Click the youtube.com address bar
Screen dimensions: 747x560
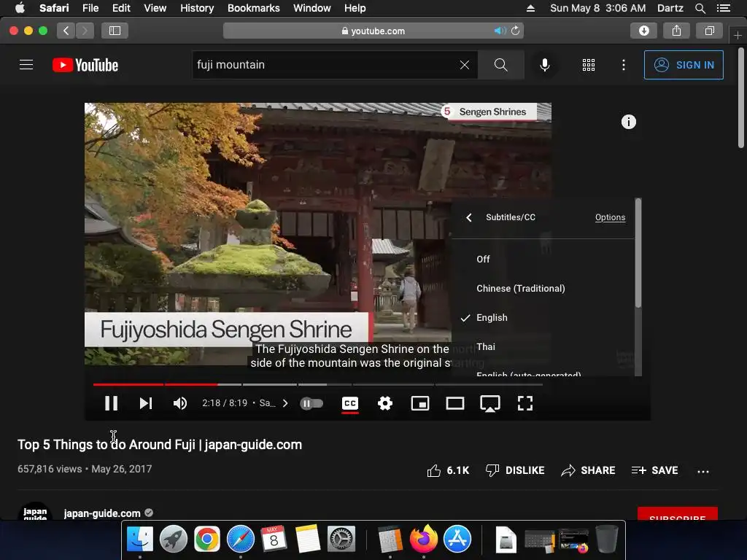coord(373,31)
